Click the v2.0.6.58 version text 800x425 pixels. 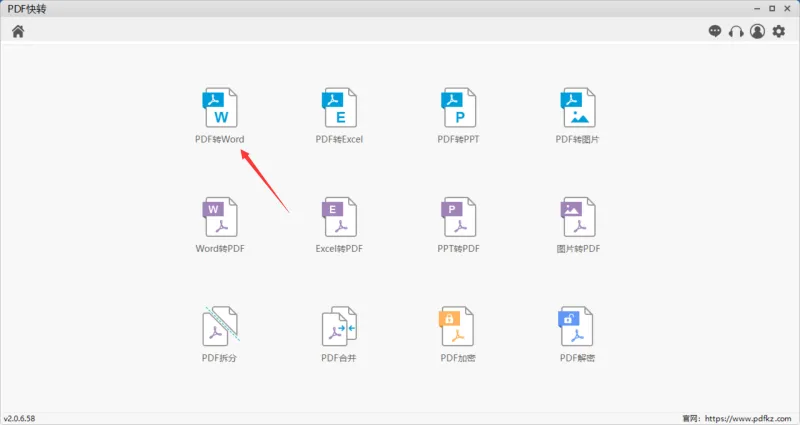coord(19,418)
